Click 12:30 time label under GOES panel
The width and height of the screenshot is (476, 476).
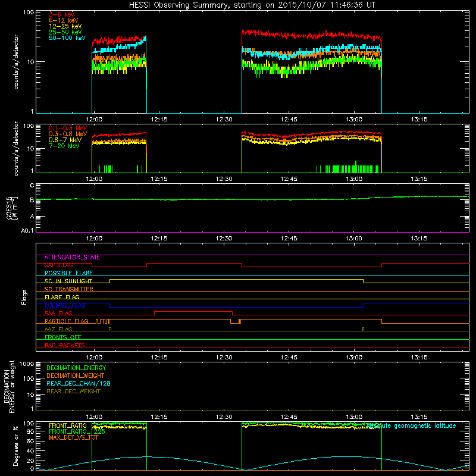[224, 239]
